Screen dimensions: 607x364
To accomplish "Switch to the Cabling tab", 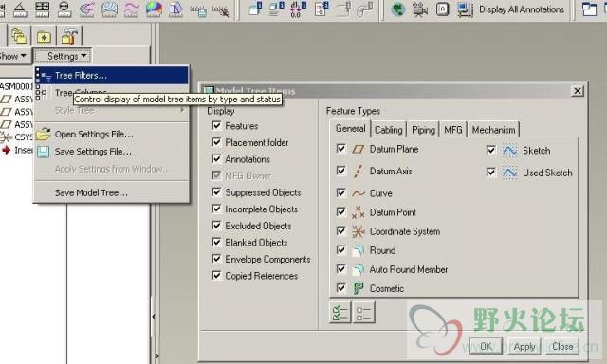I will (388, 130).
